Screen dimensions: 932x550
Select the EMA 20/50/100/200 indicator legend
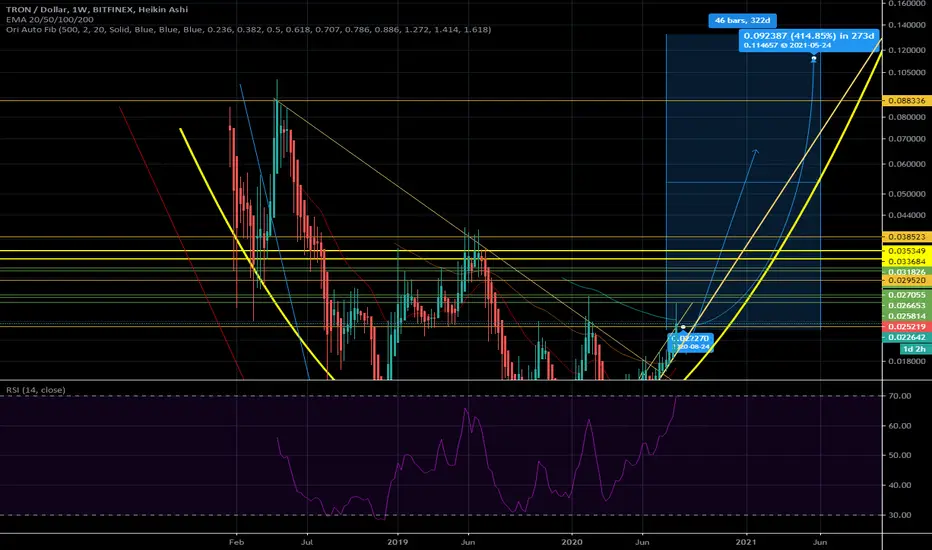click(x=50, y=19)
